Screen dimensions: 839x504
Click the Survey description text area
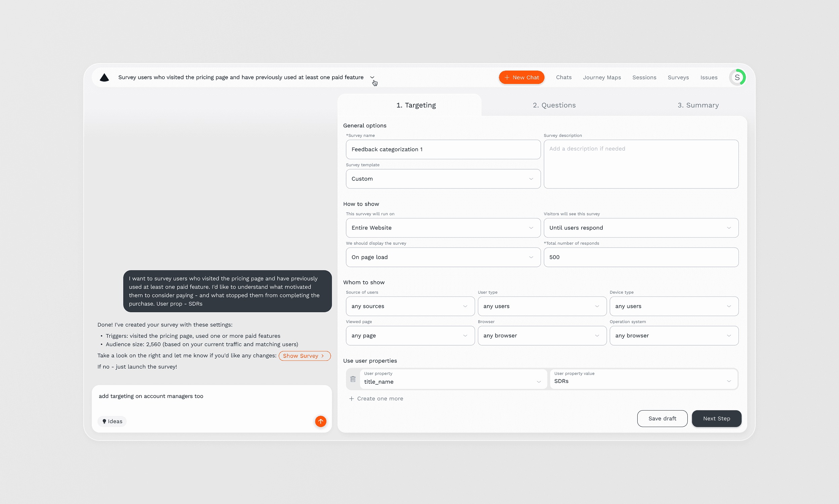641,164
